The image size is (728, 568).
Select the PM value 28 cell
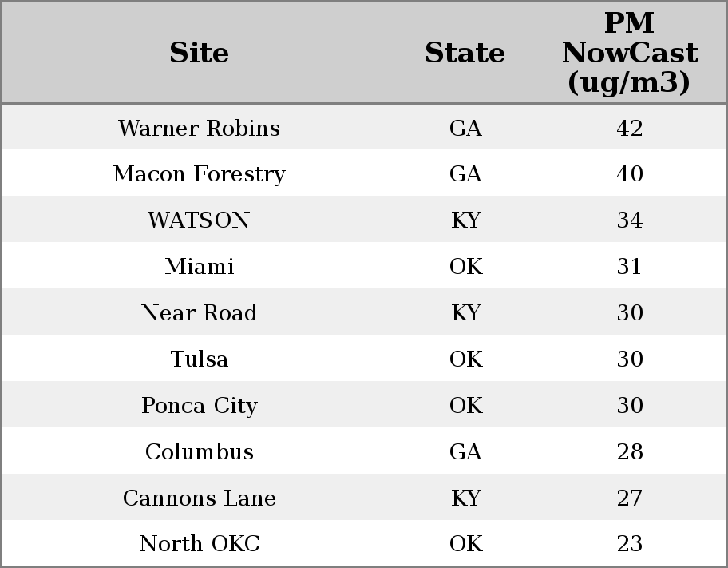[629, 452]
